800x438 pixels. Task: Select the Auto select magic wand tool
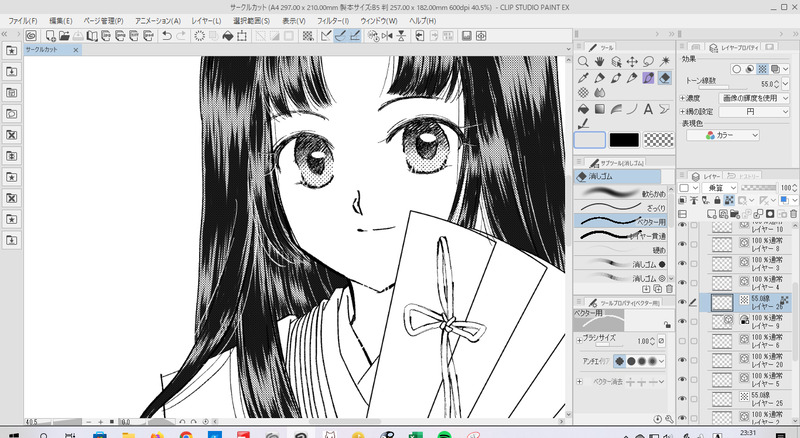[665, 62]
